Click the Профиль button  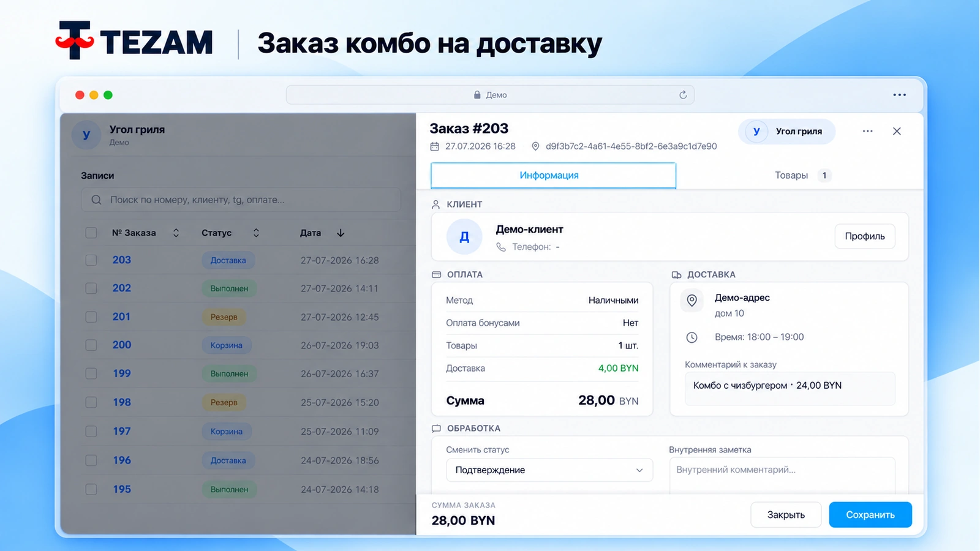[x=865, y=236]
